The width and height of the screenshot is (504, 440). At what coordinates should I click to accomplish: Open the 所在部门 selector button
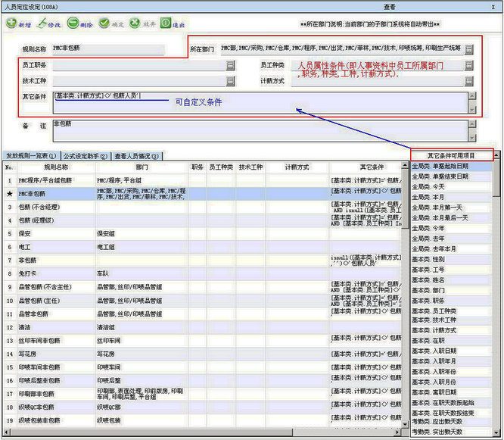pyautogui.click(x=469, y=49)
